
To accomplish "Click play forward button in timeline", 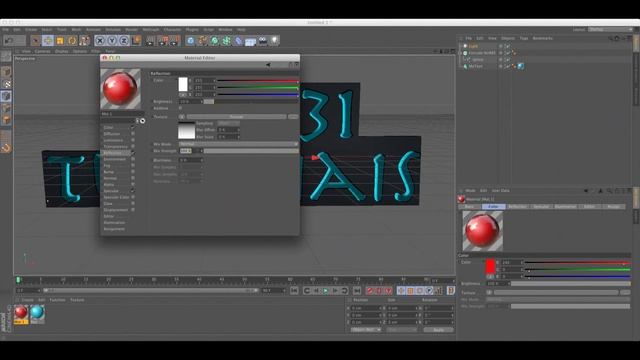I will click(326, 291).
